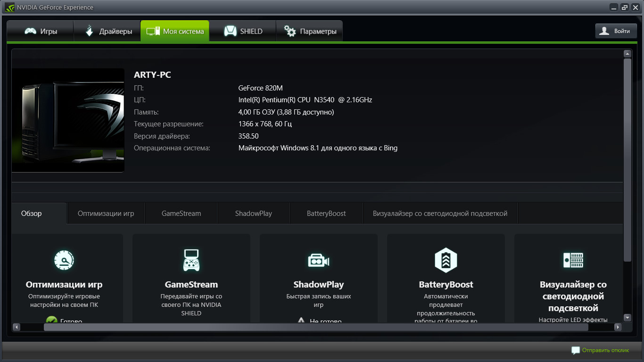
Task: Click the ShadowPlay camera icon
Action: (x=318, y=260)
